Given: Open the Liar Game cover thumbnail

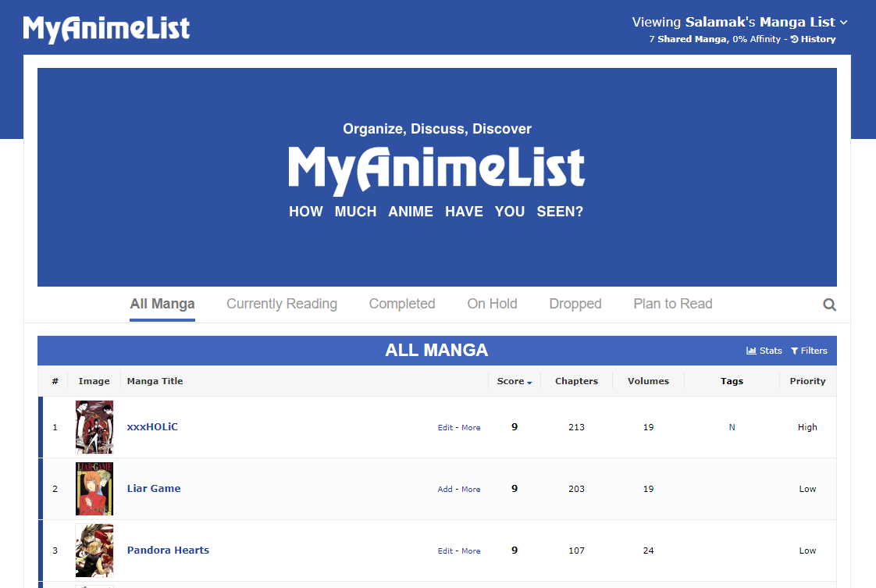Looking at the screenshot, I should click(x=94, y=489).
